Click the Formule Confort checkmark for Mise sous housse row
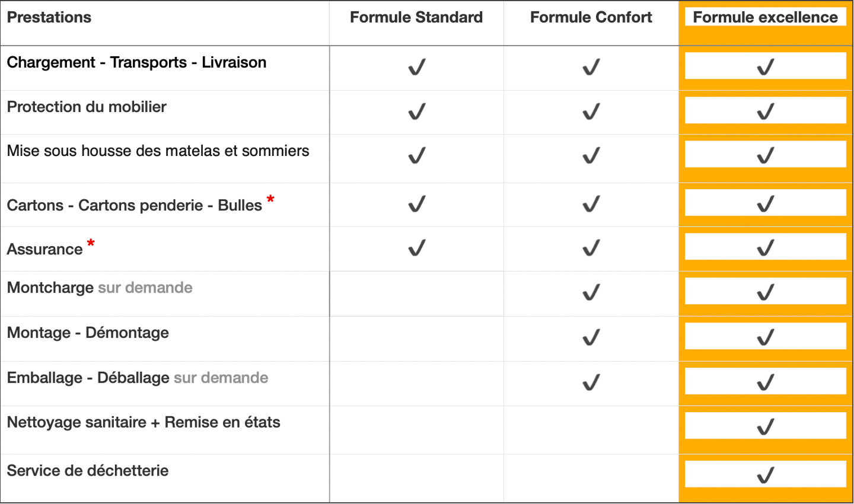Image resolution: width=854 pixels, height=504 pixels. pos(591,155)
